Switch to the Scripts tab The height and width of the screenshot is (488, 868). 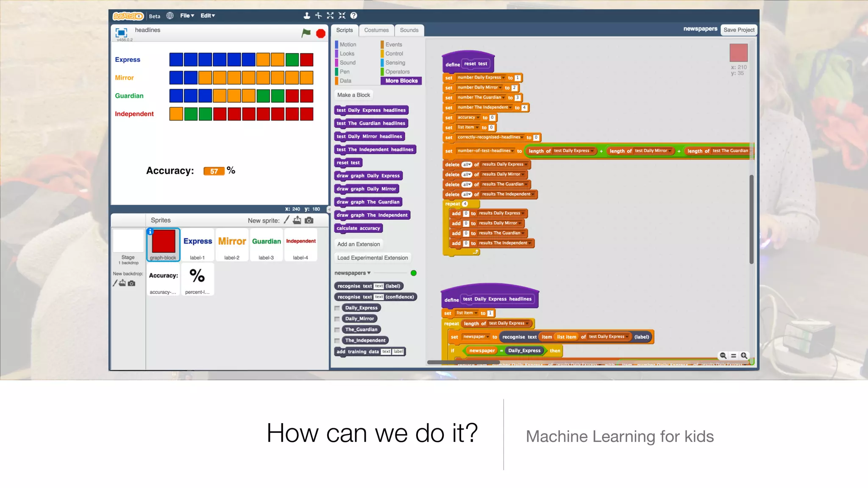coord(345,30)
